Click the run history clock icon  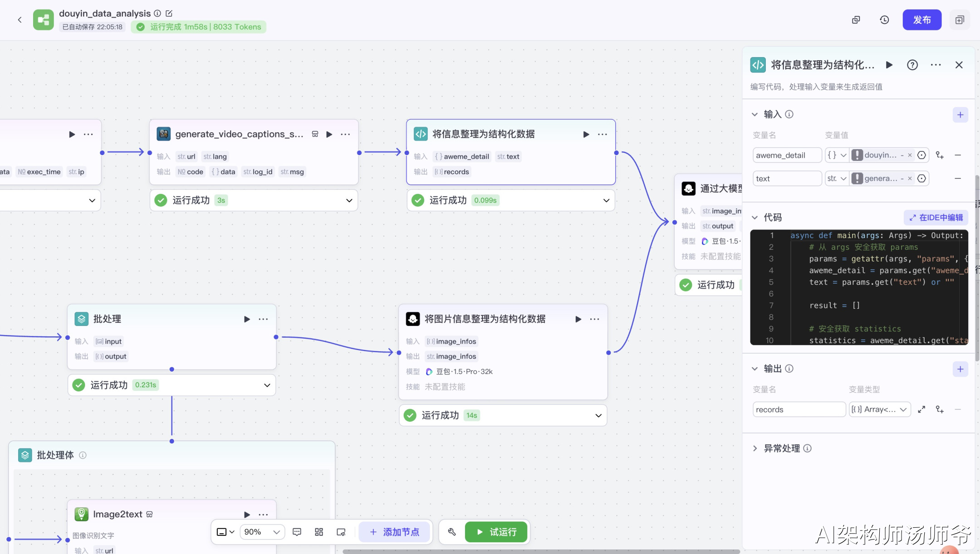(x=884, y=20)
